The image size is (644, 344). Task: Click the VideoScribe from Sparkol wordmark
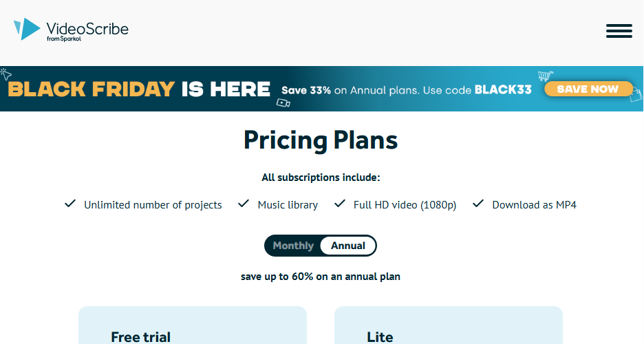(x=87, y=31)
